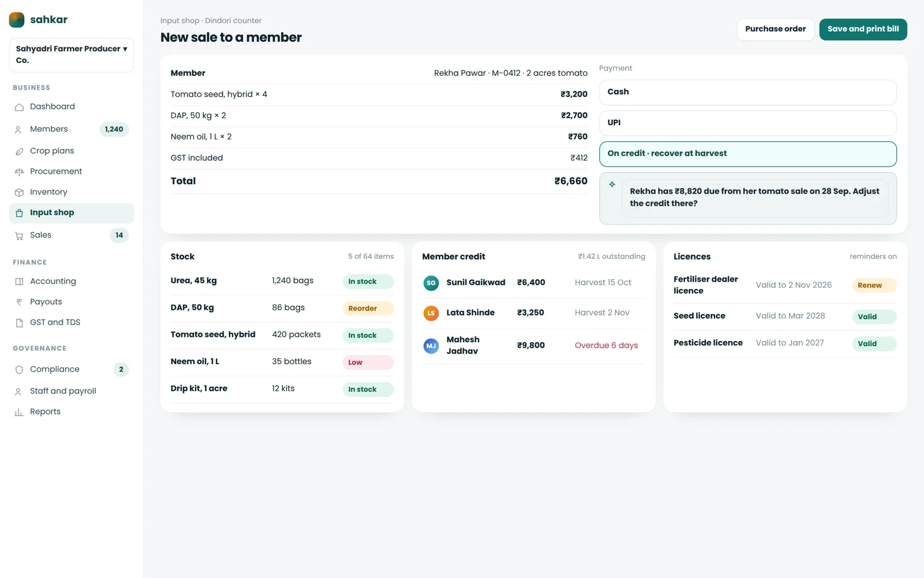This screenshot has width=924, height=578.
Task: Click the Members person icon
Action: [19, 129]
